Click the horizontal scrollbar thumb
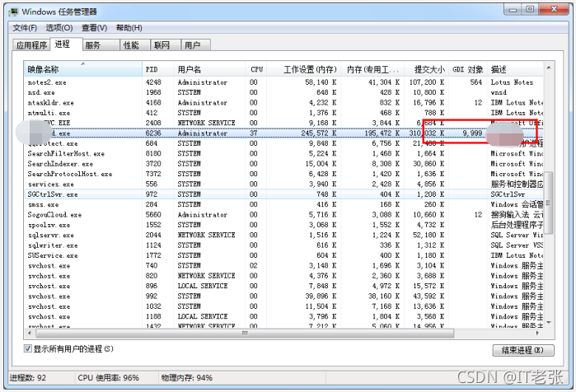This screenshot has width=576, height=392. tap(245, 334)
